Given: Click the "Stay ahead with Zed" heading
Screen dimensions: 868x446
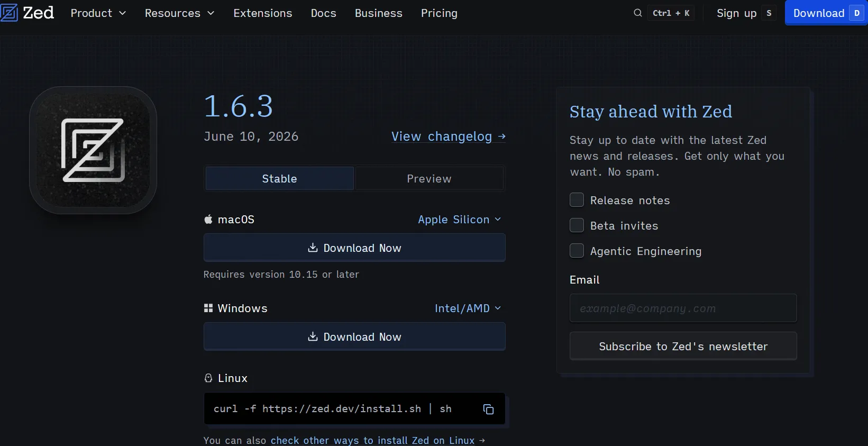Looking at the screenshot, I should click(651, 112).
